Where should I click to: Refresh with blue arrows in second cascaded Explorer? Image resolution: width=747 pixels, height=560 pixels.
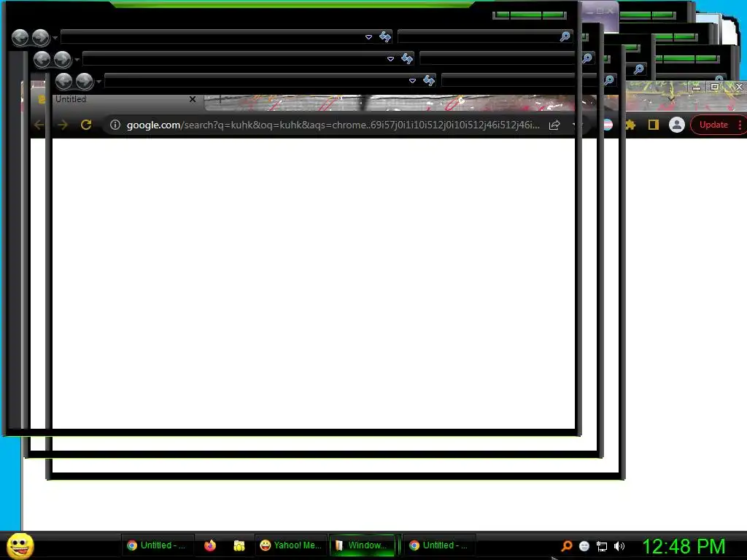[407, 58]
